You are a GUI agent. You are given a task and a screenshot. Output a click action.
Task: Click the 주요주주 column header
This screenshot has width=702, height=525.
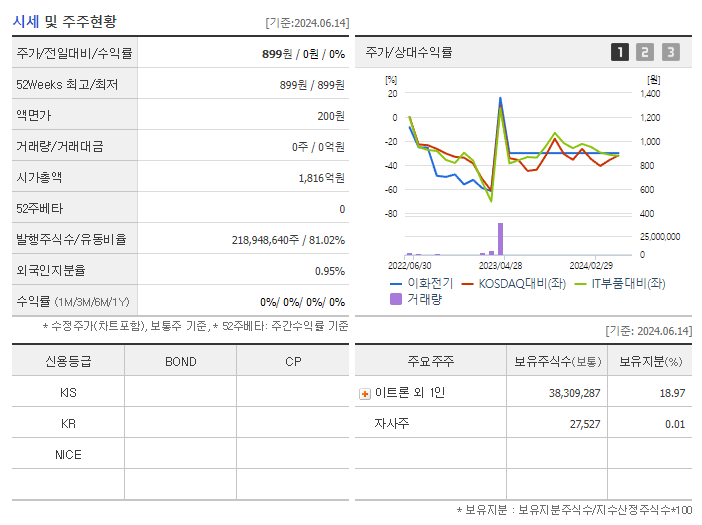click(x=431, y=361)
